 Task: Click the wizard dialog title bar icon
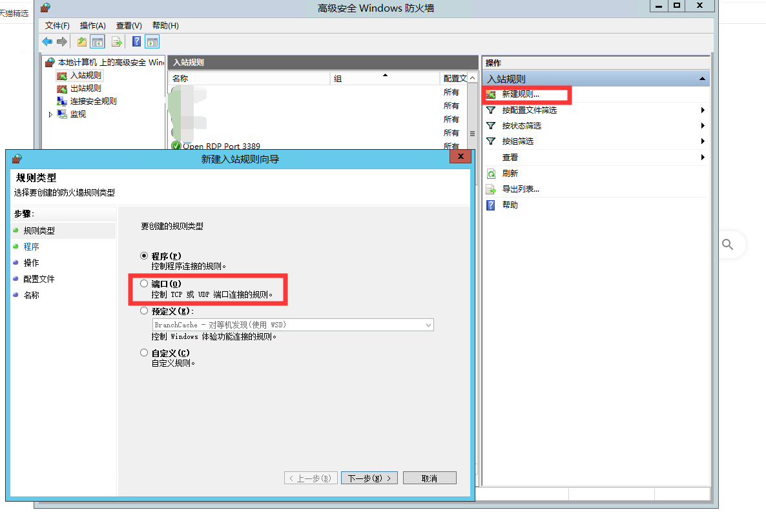pos(17,159)
